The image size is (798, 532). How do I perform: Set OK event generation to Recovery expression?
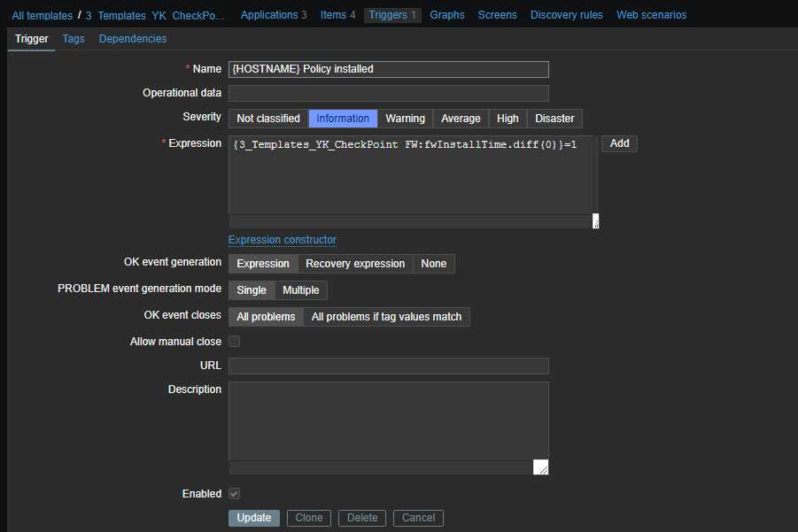coord(355,264)
